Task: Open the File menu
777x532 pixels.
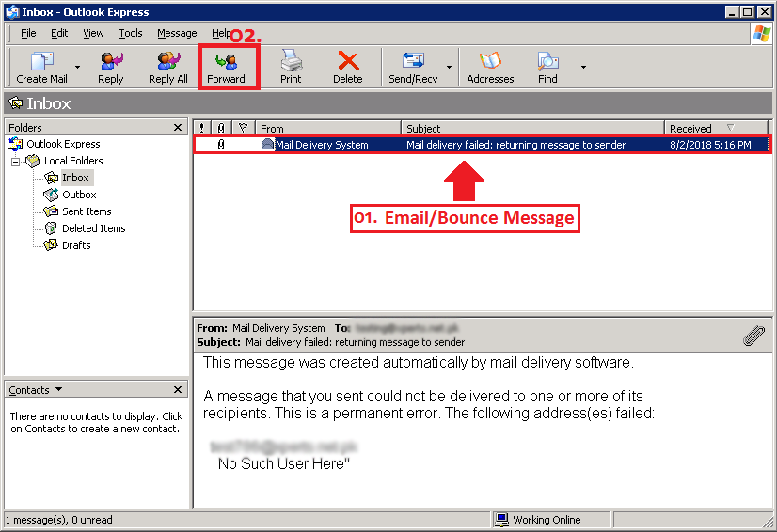Action: (x=28, y=33)
